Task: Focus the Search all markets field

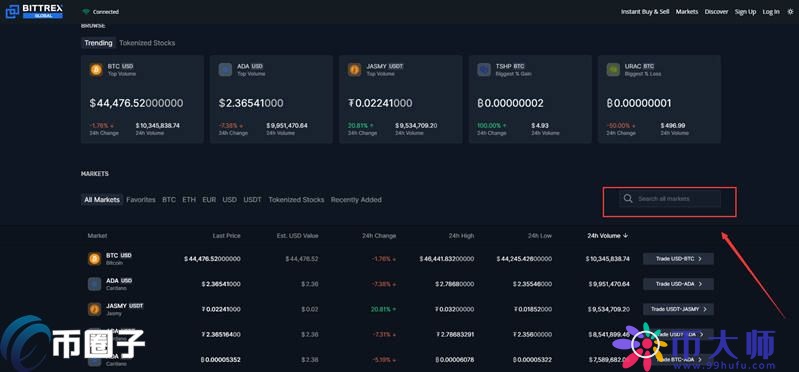Action: [x=670, y=199]
